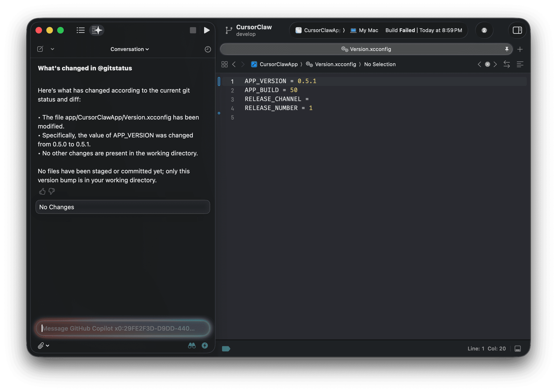Screen dimensions: 557x392
Task: Click the lightning bolt icon
Action: coord(205,345)
